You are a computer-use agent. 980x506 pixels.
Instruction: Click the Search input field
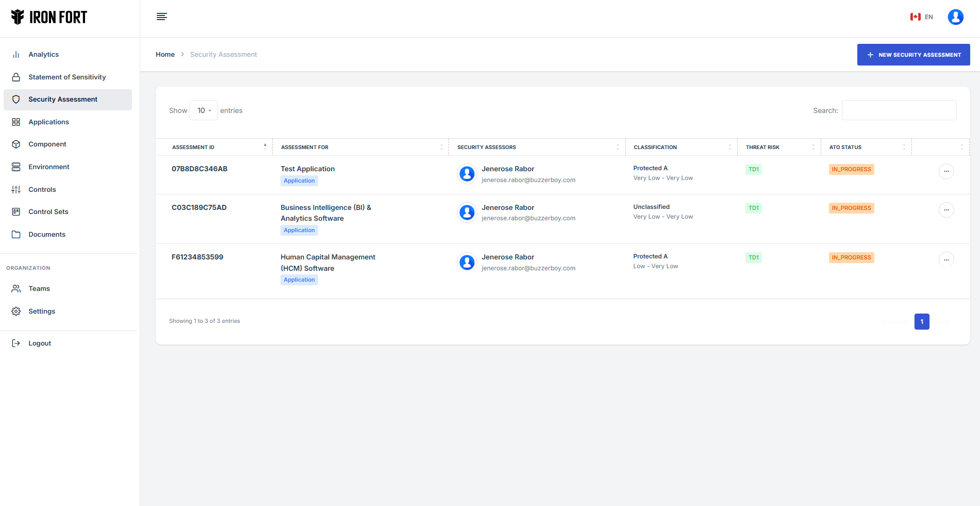click(899, 110)
